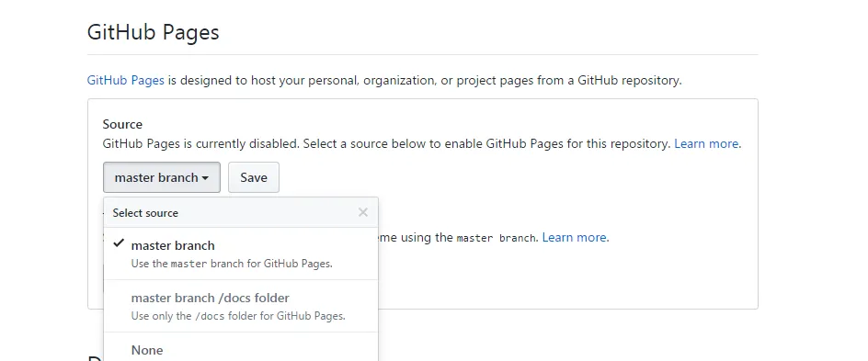The height and width of the screenshot is (361, 868).
Task: Open Learn more link after master branch text
Action: [x=575, y=237]
